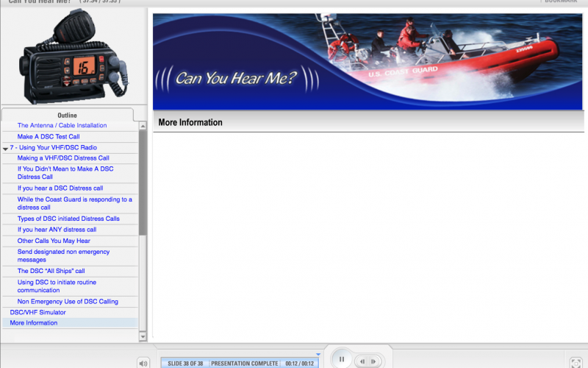Go to the previous slide
This screenshot has height=368, width=588.
362,361
